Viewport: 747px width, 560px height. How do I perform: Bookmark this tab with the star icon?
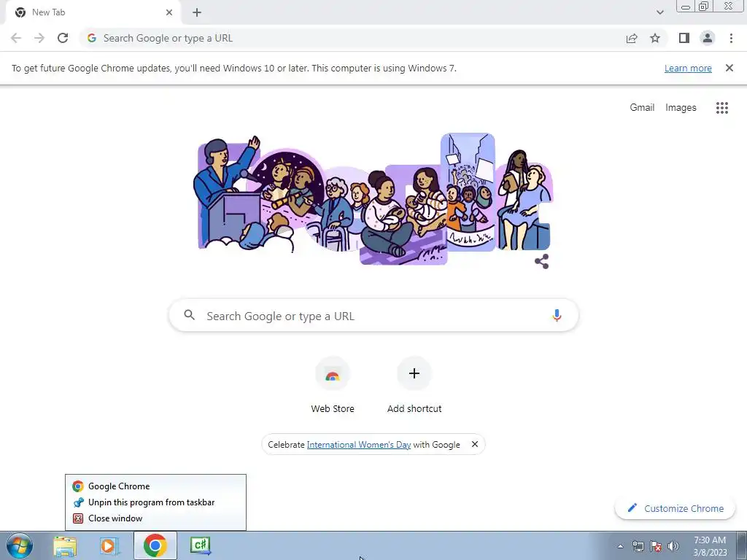(655, 38)
